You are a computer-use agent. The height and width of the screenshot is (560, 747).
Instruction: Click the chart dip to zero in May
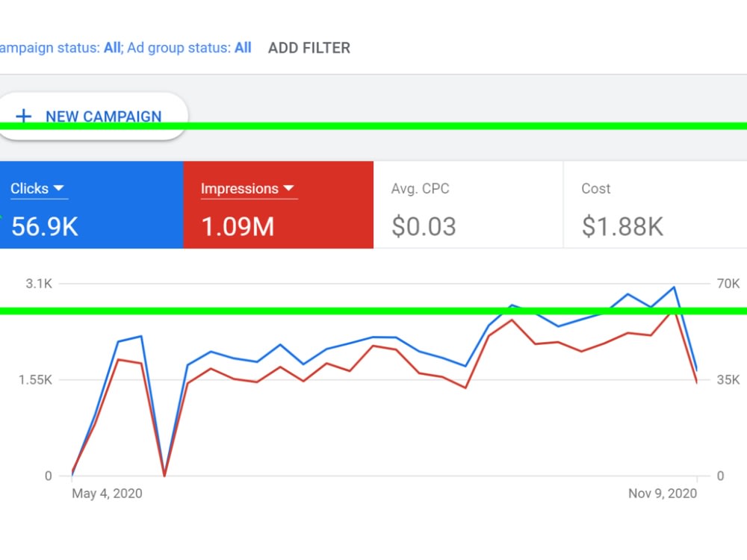click(x=164, y=474)
